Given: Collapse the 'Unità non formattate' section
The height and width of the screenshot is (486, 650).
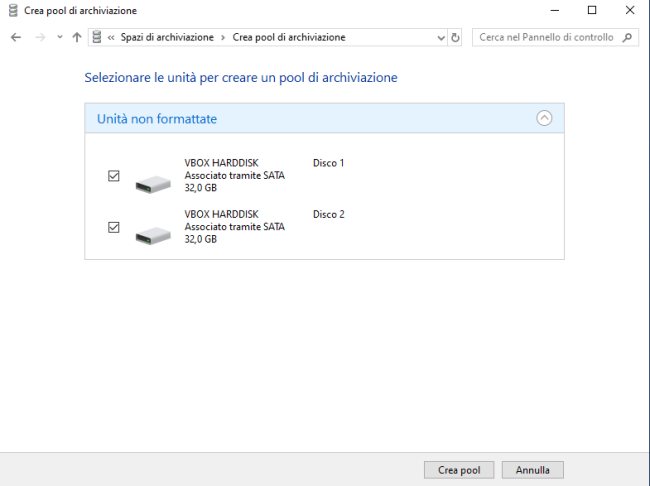Looking at the screenshot, I should coord(544,118).
